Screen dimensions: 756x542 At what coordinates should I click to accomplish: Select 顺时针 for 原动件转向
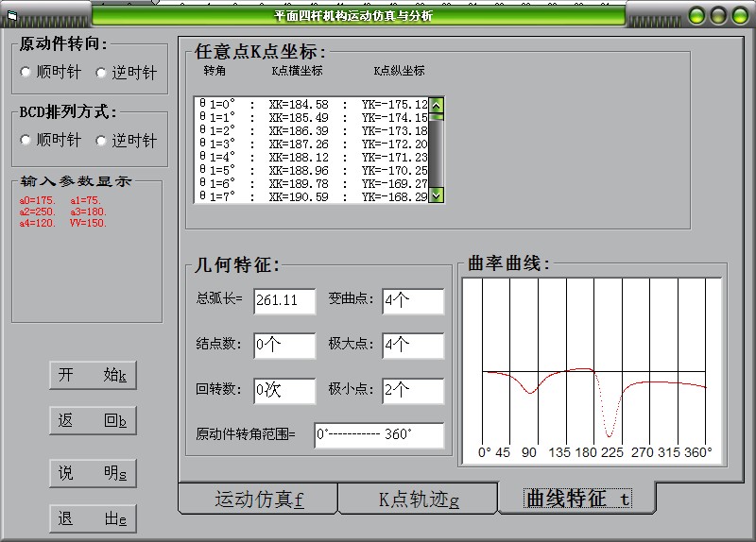(x=26, y=73)
